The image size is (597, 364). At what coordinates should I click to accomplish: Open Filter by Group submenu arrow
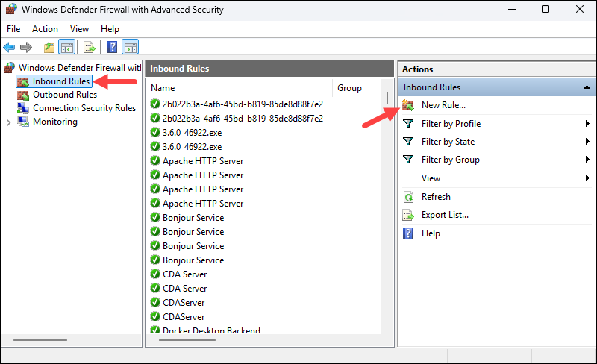click(587, 159)
